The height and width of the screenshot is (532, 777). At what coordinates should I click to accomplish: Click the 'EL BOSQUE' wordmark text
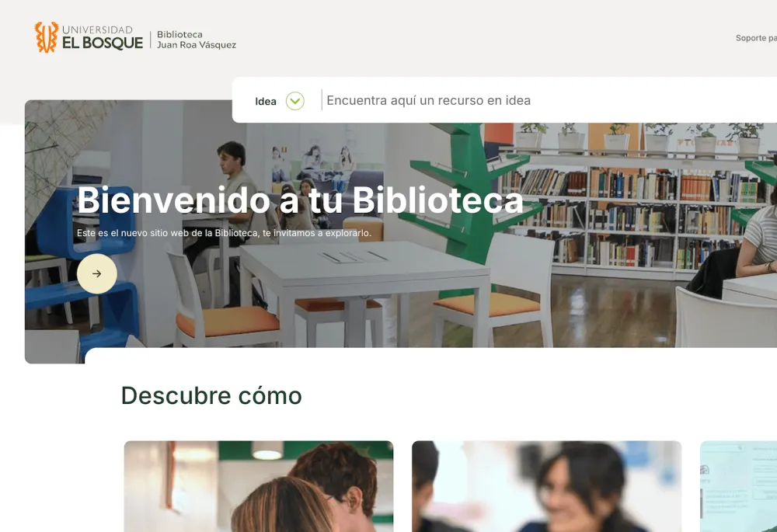click(x=103, y=43)
